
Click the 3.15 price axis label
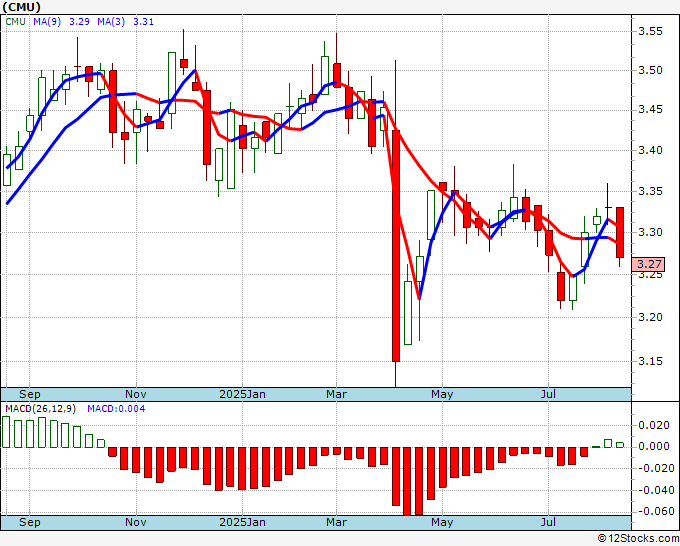[x=650, y=361]
